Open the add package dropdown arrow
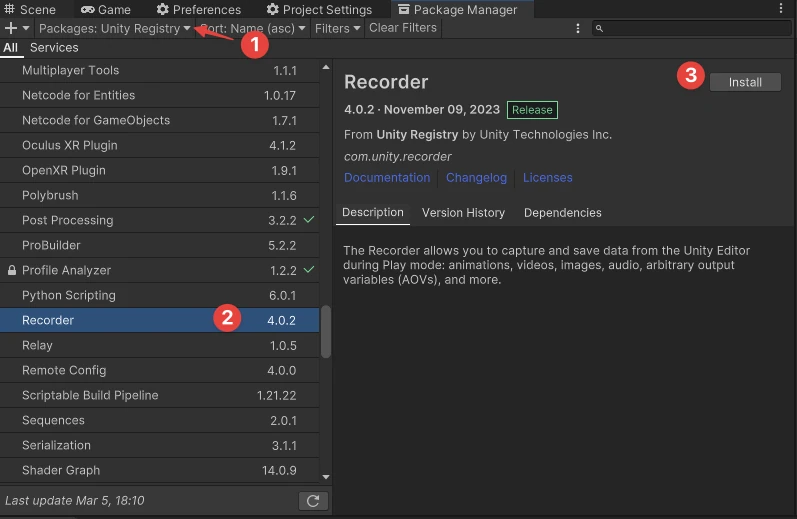The height and width of the screenshot is (519, 797). point(26,28)
